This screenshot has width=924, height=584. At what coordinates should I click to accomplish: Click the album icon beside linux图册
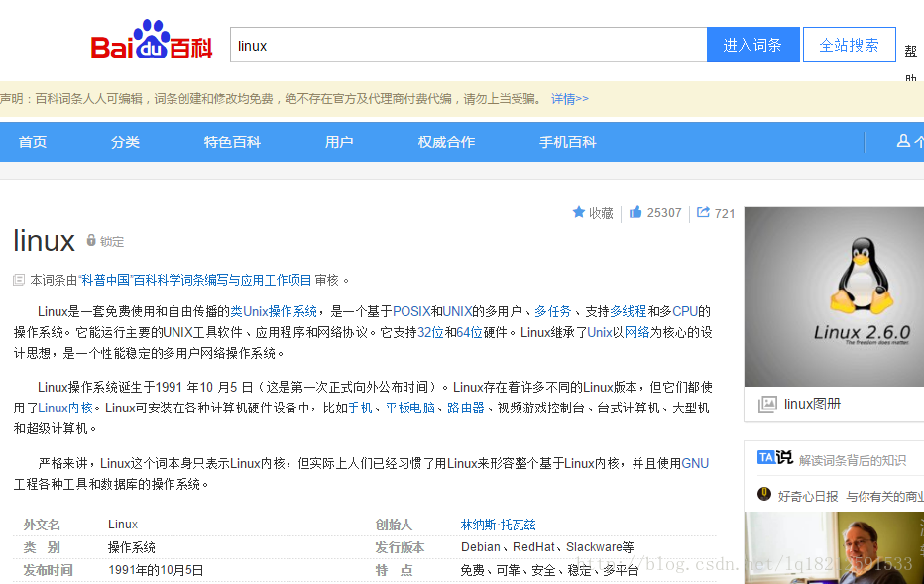point(767,405)
